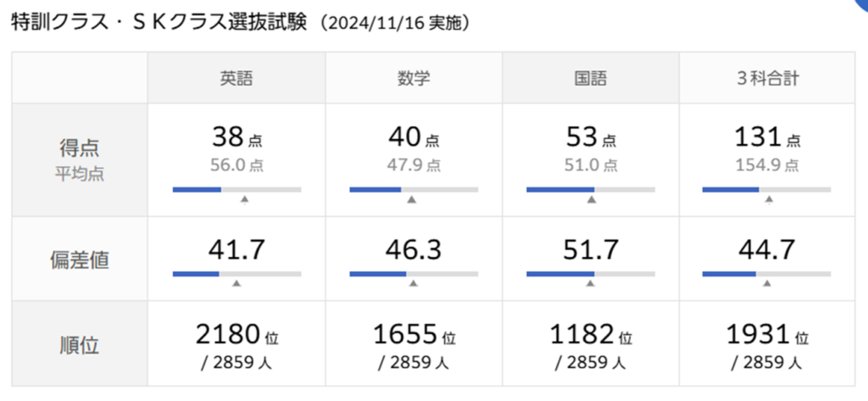Screen dimensions: 868x401
Task: Click the 得点 row label
Action: point(80,148)
